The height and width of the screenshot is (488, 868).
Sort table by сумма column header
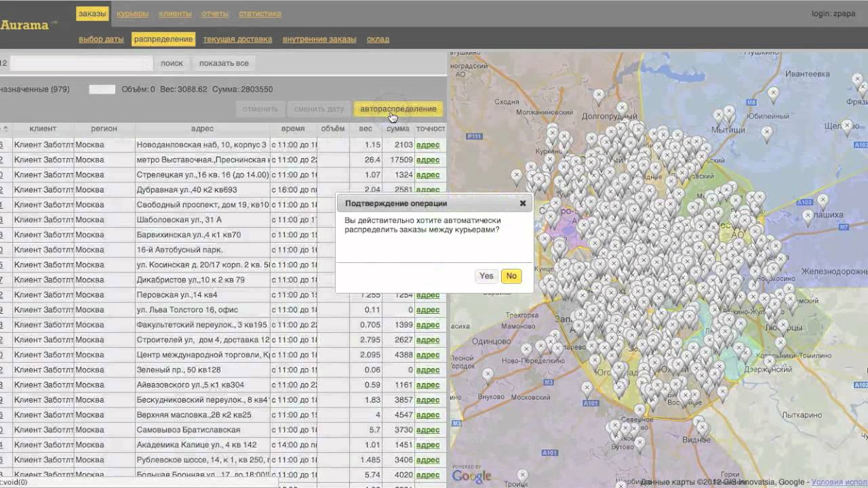(397, 128)
